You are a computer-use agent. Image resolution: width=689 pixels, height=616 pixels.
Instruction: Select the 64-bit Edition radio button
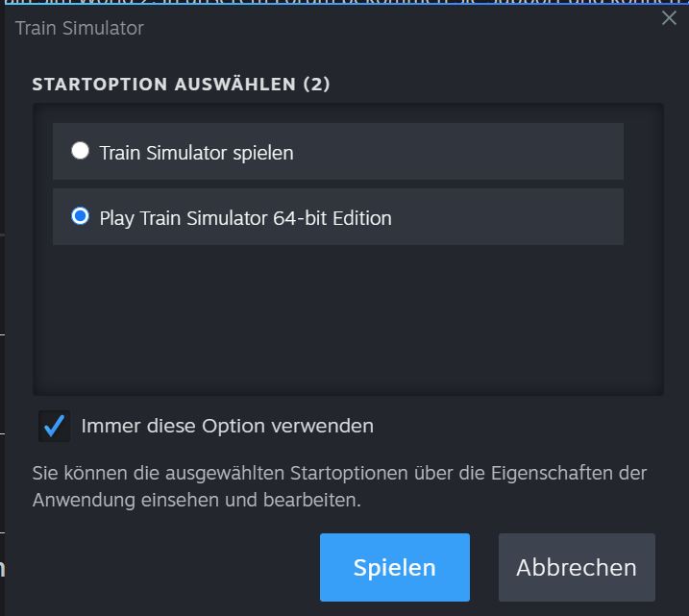[81, 216]
